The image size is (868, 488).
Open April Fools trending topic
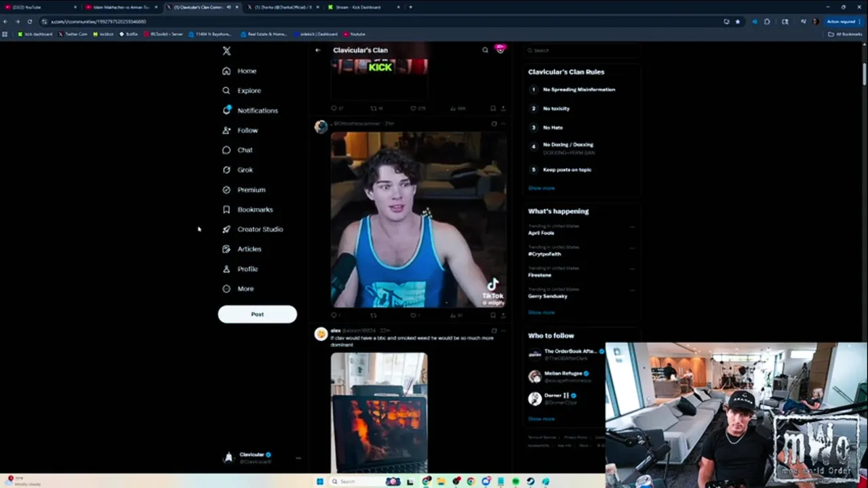pyautogui.click(x=541, y=232)
